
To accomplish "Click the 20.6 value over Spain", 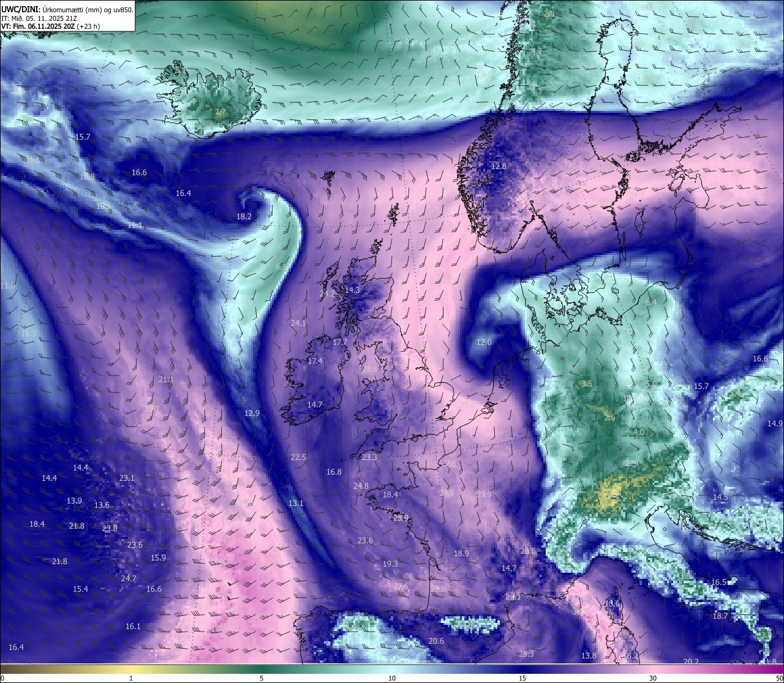I will click(436, 641).
